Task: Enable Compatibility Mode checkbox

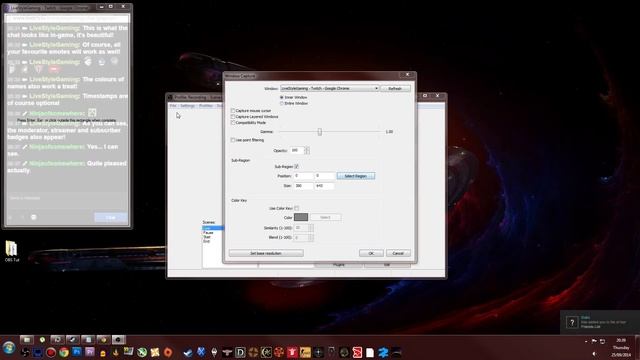Action: (x=233, y=122)
